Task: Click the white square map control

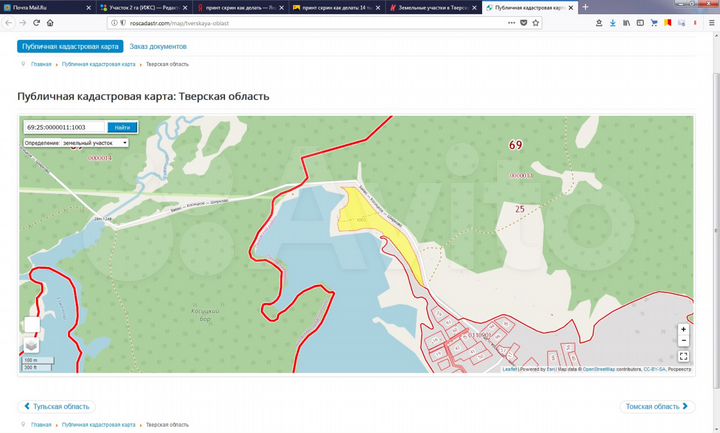Action: point(31,325)
